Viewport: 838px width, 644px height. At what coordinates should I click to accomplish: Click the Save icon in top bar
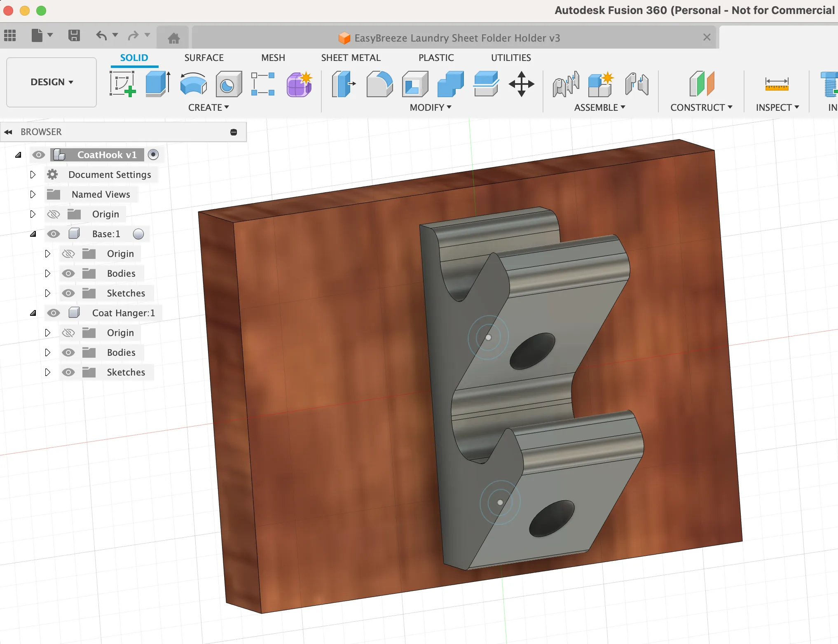74,35
